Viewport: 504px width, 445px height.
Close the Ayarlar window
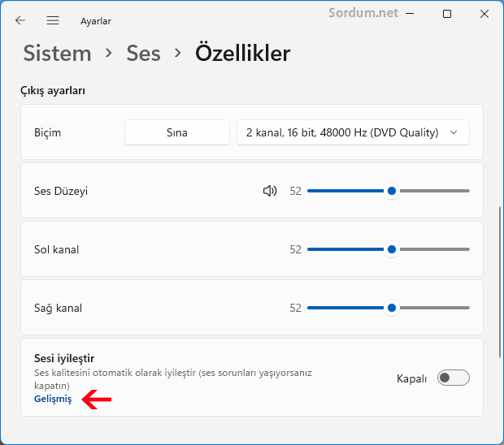(484, 14)
